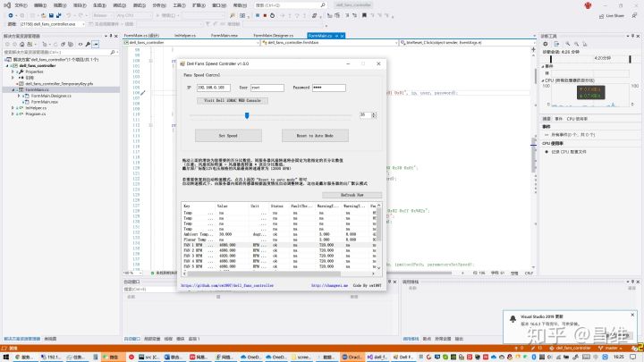
Task: Switch to the IniHelper.cs editor tab
Action: [x=185, y=36]
